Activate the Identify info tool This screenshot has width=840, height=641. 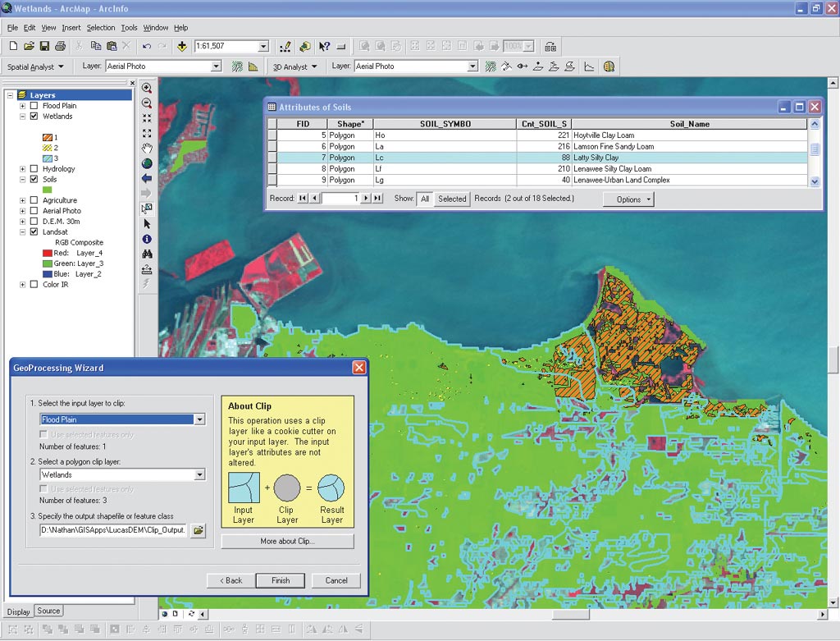(147, 239)
